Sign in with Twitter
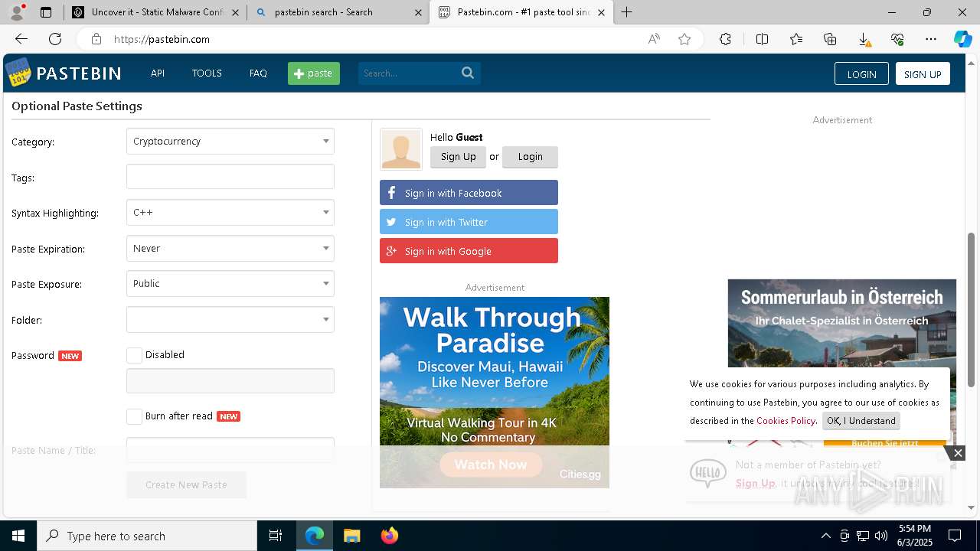The width and height of the screenshot is (980, 551). click(469, 222)
